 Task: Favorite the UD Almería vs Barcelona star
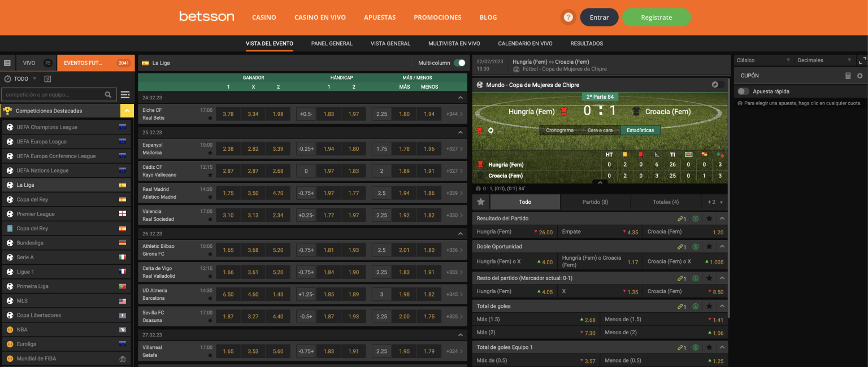point(210,298)
